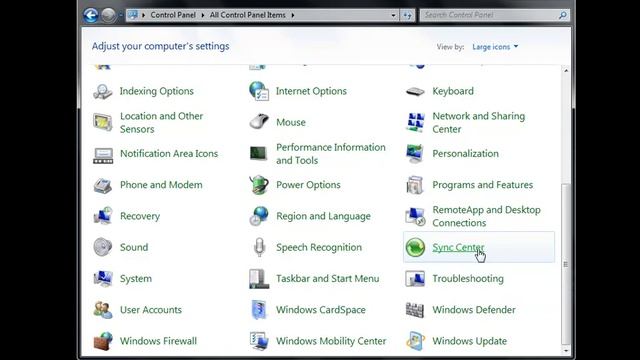Screen dimensions: 640x360
Task: Open the Troubleshooting icon
Action: (x=415, y=279)
